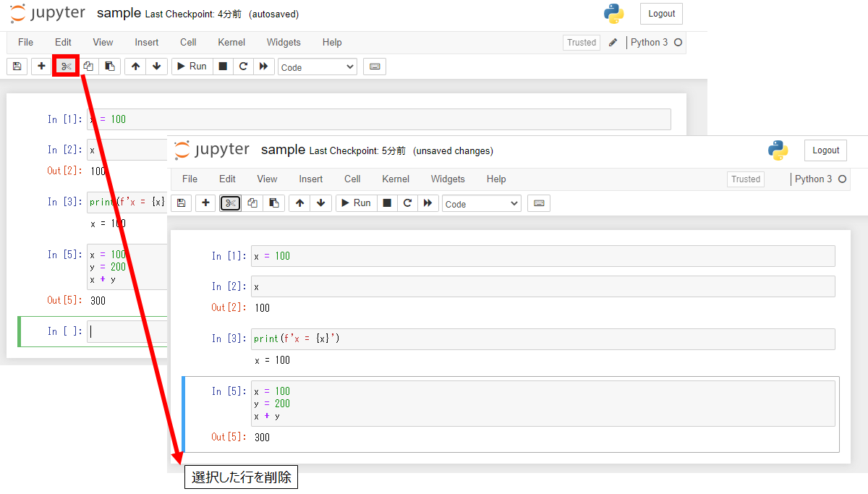
Task: Click the empty In [ ] cell input field
Action: pyautogui.click(x=127, y=331)
